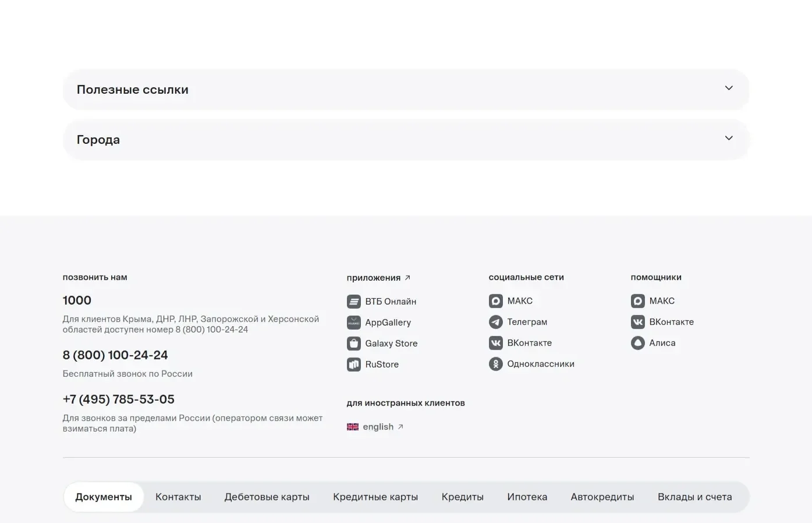This screenshot has width=812, height=523.
Task: Click the AppGallery store icon
Action: click(x=354, y=323)
